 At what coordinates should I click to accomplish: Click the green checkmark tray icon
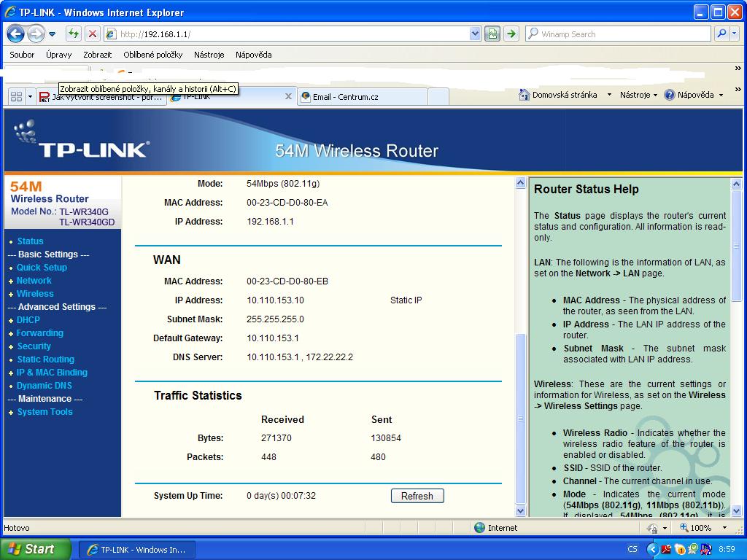click(693, 550)
